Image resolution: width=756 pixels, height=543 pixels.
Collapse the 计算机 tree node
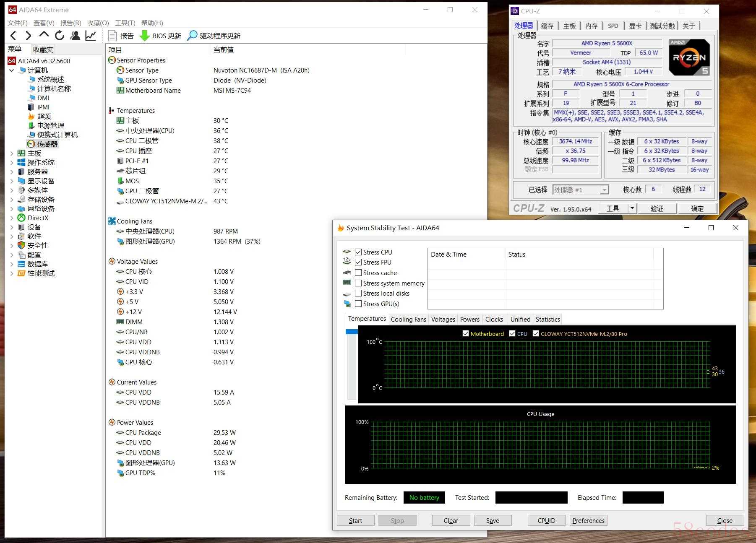(x=11, y=70)
